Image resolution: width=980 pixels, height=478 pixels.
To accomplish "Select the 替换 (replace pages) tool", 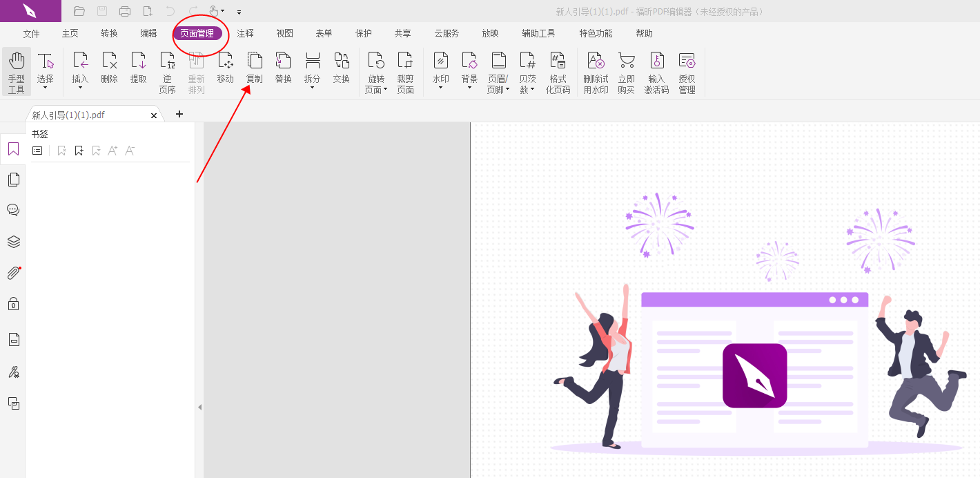I will [x=283, y=68].
